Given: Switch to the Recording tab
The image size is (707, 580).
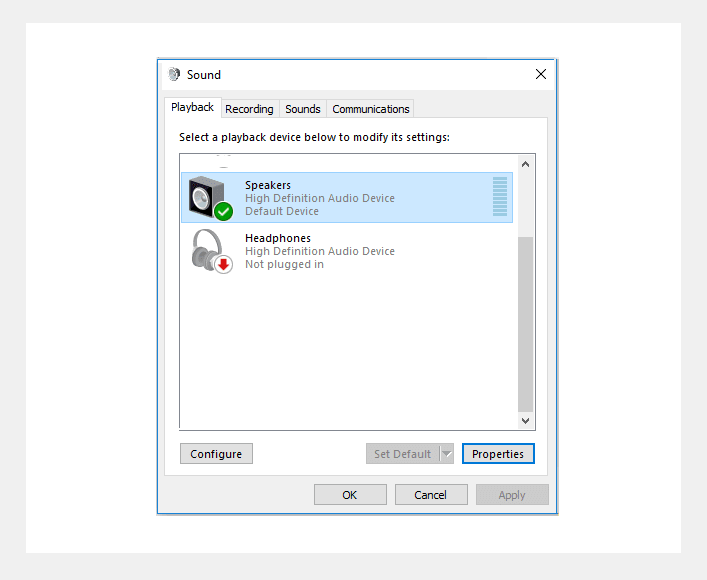Looking at the screenshot, I should 249,109.
